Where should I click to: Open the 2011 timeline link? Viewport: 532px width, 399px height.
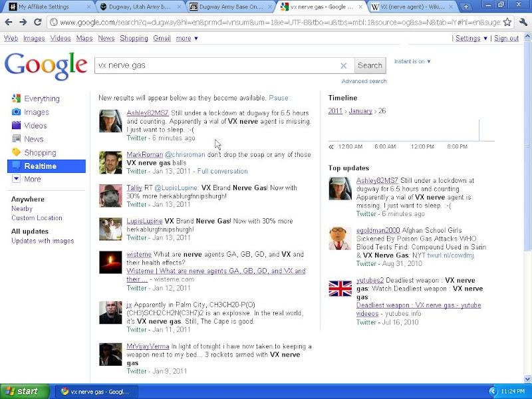(x=335, y=111)
